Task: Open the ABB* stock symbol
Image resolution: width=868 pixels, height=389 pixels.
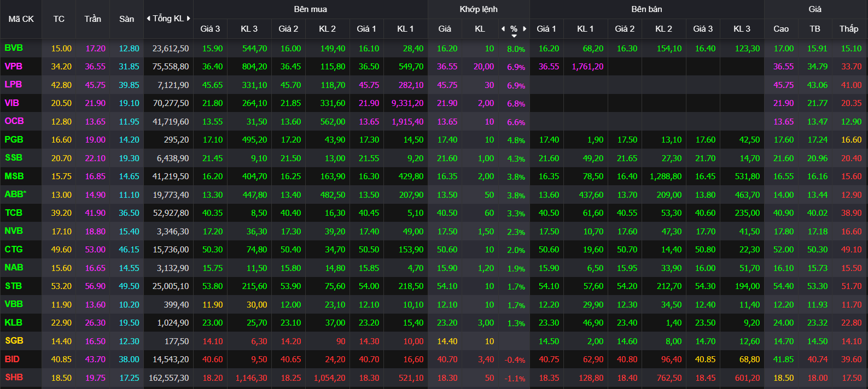Action: 15,194
